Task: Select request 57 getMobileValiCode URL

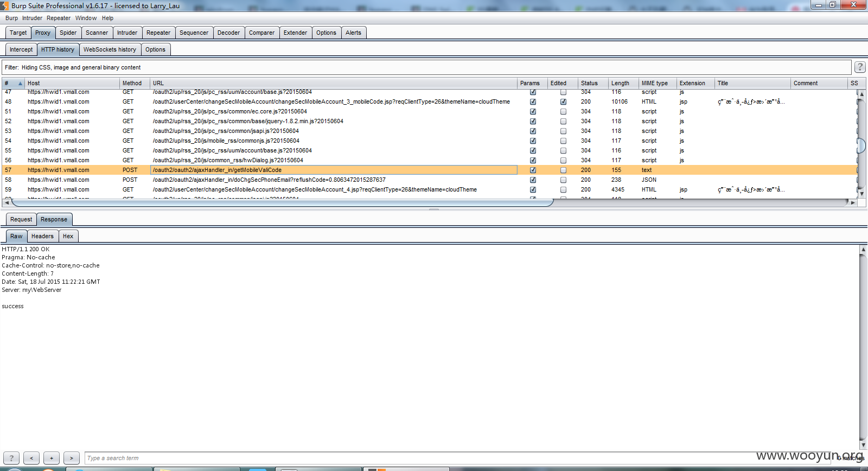Action: click(334, 170)
